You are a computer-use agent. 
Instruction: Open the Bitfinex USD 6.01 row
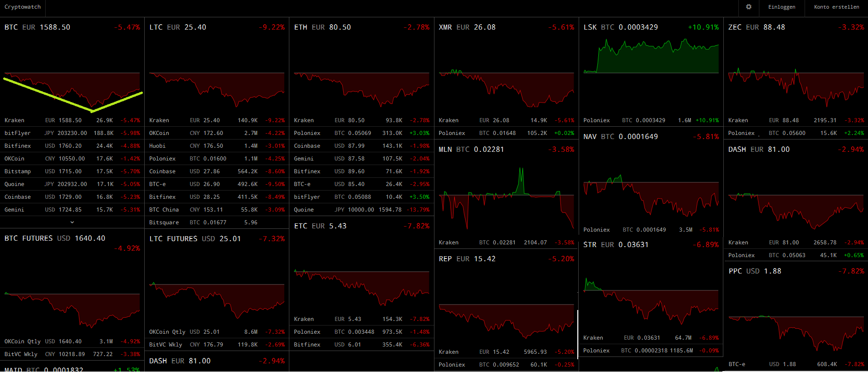(x=362, y=345)
